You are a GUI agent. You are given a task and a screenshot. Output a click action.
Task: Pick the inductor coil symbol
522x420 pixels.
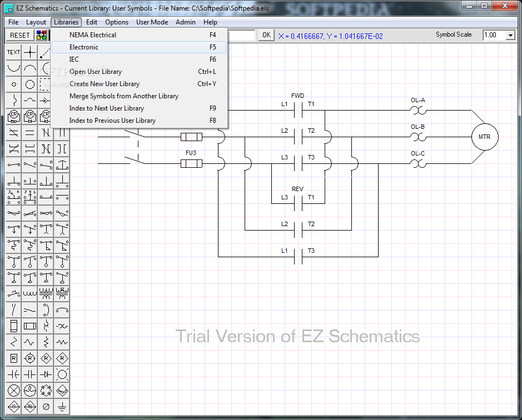tap(29, 294)
